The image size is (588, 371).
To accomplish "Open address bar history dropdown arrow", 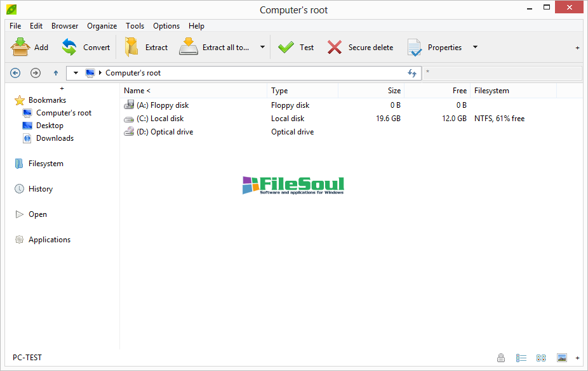I will pos(76,73).
